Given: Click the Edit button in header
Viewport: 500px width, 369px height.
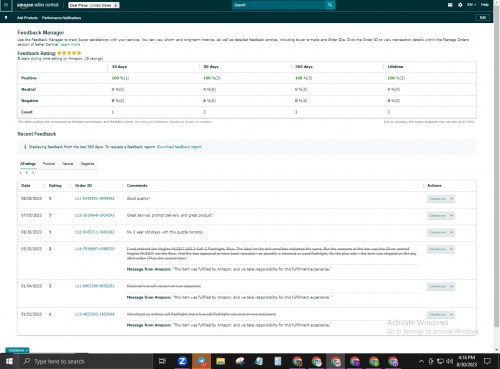Looking at the screenshot, I should 483,17.
